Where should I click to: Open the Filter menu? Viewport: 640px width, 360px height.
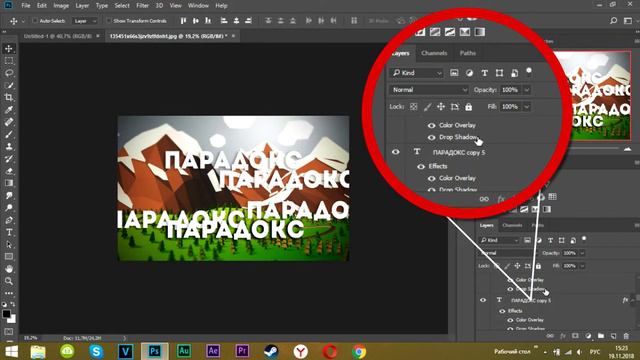click(x=142, y=6)
